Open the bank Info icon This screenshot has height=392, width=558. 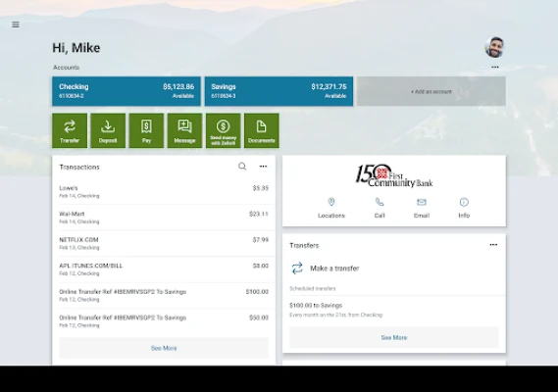pyautogui.click(x=464, y=202)
